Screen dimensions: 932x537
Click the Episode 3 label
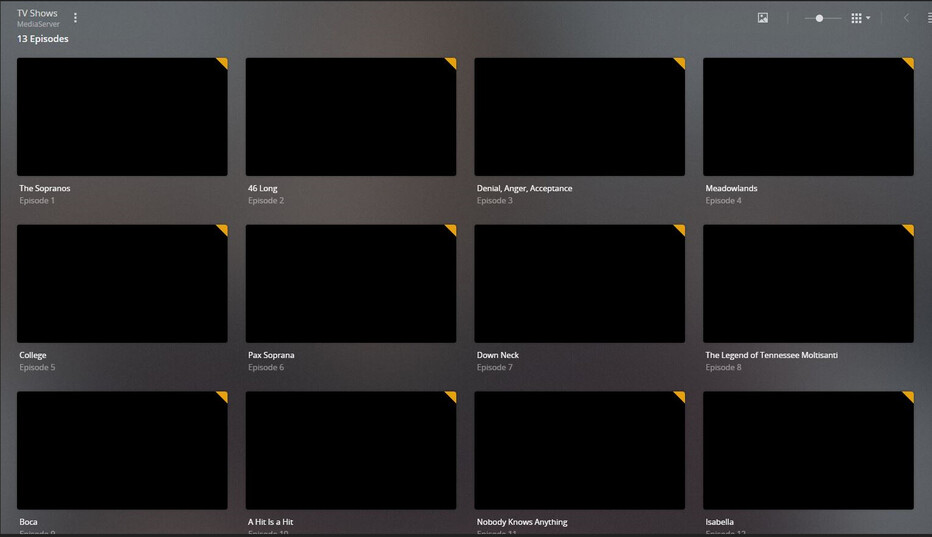coord(495,200)
